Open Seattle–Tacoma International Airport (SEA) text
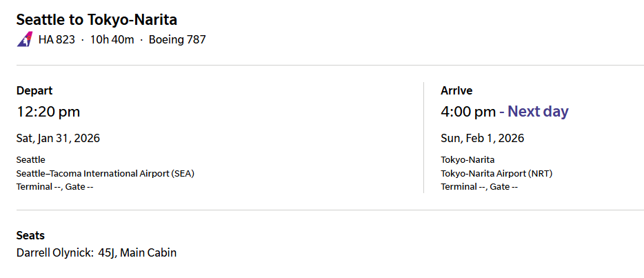Screen dimensions: 644x278 click(105, 173)
